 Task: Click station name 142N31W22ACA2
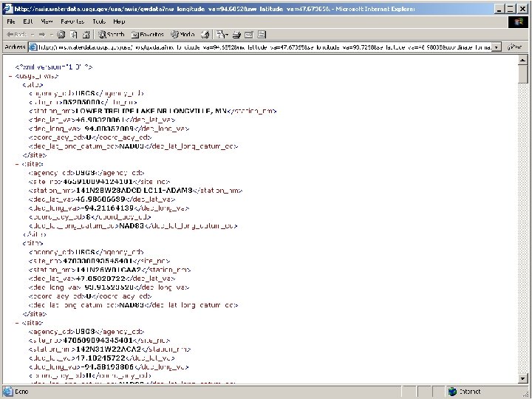click(108, 349)
